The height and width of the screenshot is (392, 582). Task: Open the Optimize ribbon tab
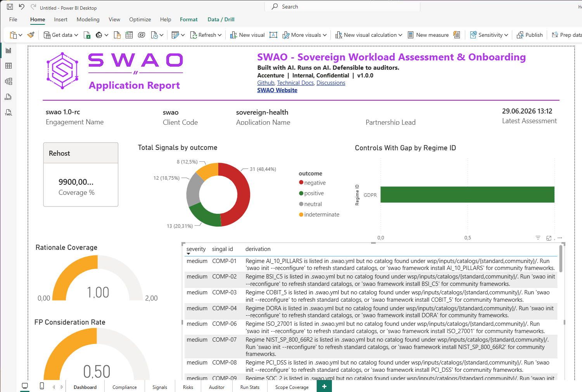(x=140, y=19)
